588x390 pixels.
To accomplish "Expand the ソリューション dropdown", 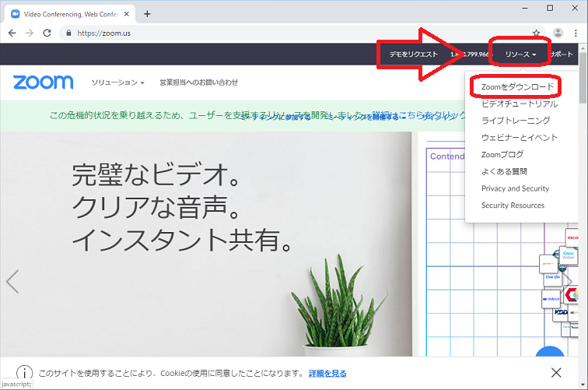I will point(117,83).
